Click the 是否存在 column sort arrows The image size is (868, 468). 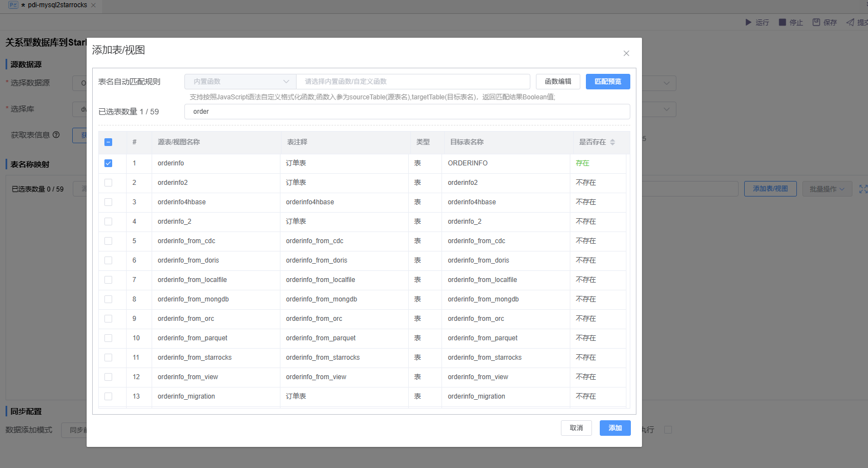tap(613, 142)
